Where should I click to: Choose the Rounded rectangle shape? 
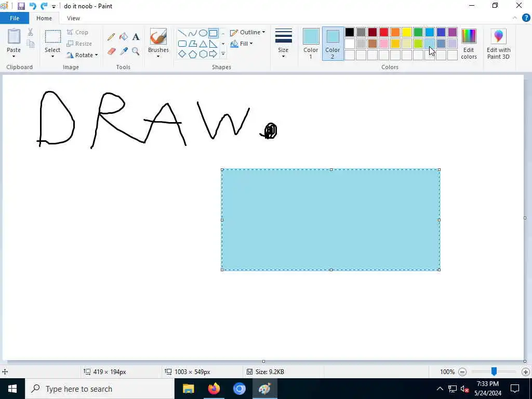pyautogui.click(x=182, y=44)
